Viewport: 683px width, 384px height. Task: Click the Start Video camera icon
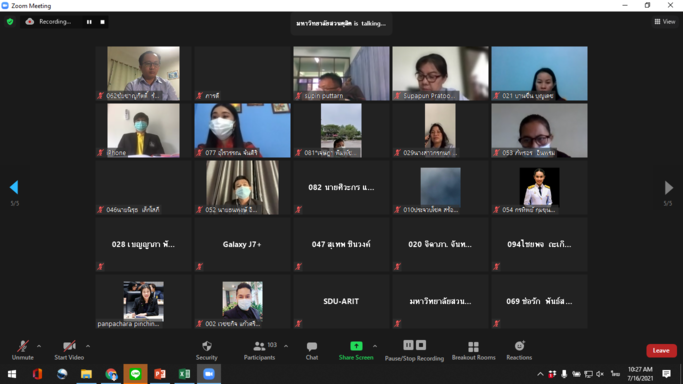pyautogui.click(x=69, y=347)
